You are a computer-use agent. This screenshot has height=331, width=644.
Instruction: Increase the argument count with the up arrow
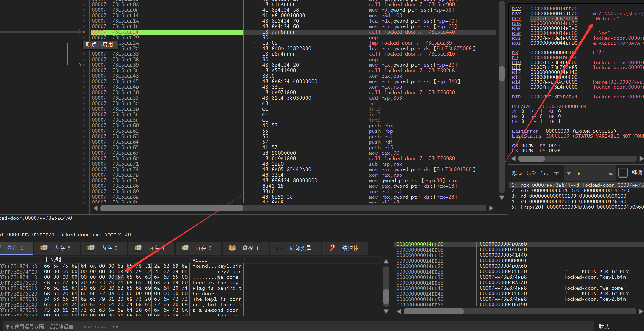611,173
